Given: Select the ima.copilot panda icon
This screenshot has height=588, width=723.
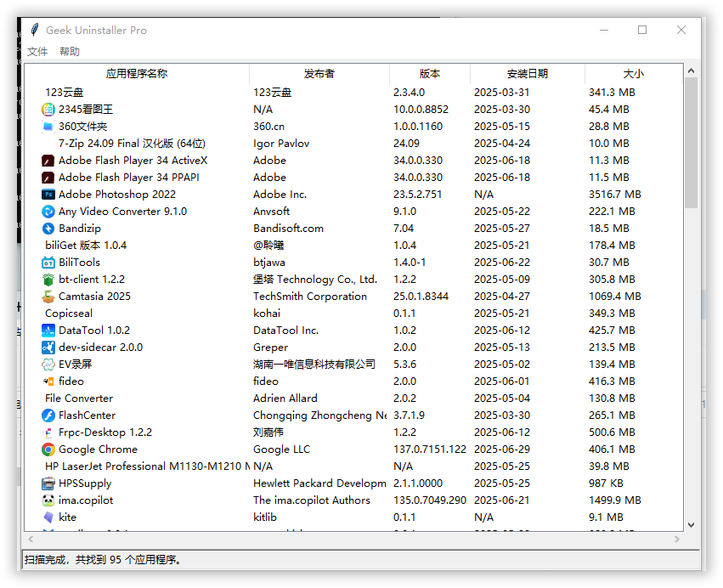Looking at the screenshot, I should click(x=48, y=500).
